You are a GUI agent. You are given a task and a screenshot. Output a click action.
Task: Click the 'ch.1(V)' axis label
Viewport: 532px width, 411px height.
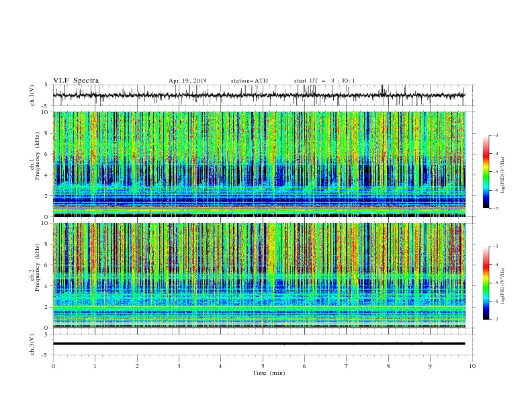click(32, 95)
